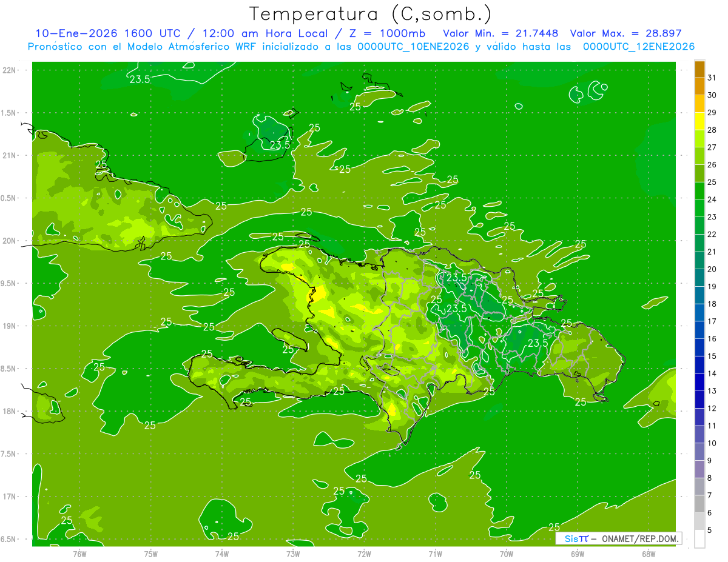
Task: Click the "21N" latitude axis label
Action: (10, 155)
